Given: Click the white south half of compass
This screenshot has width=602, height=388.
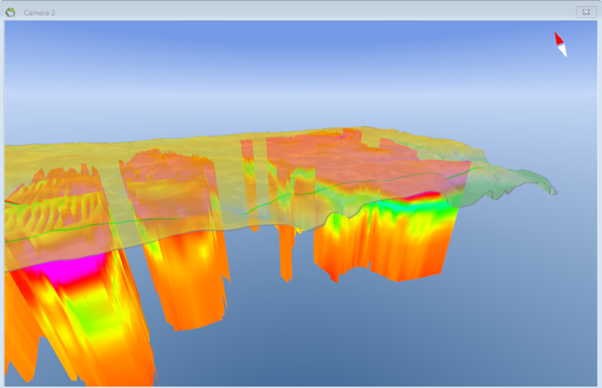Looking at the screenshot, I should click(x=563, y=51).
